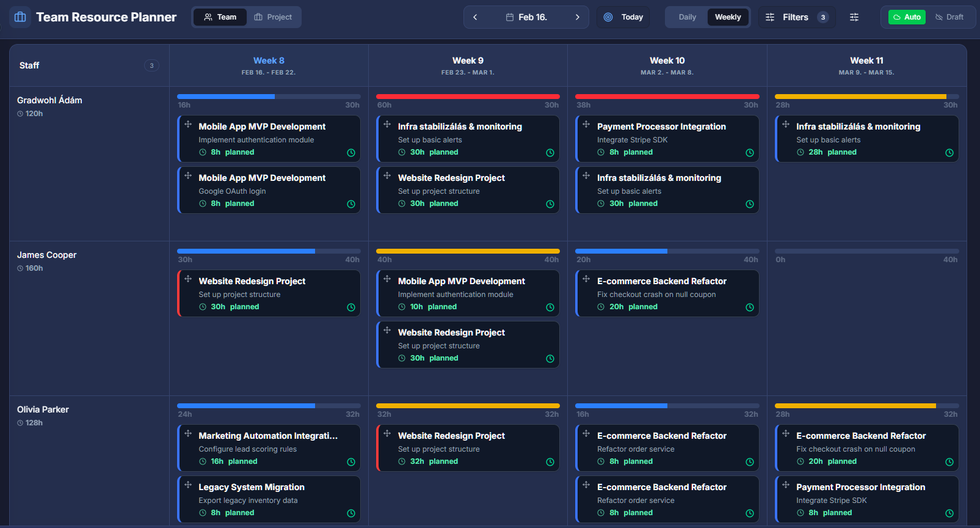
Task: Switch to Team view
Action: pos(220,17)
